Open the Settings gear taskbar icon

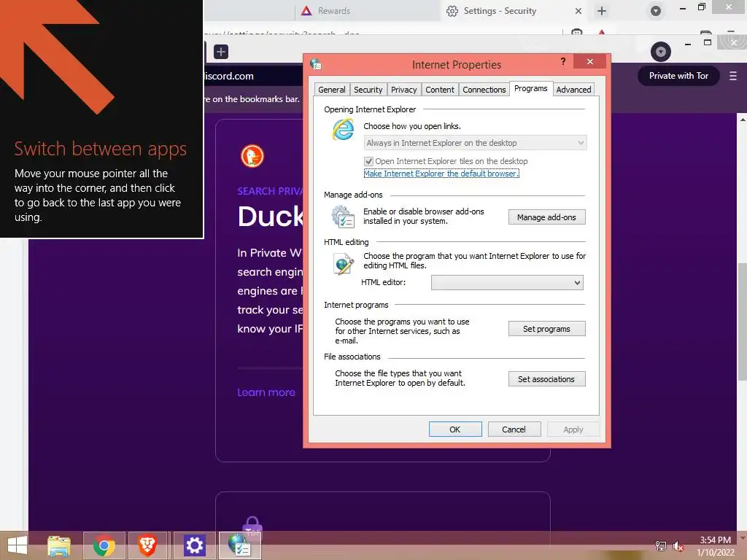pyautogui.click(x=194, y=545)
